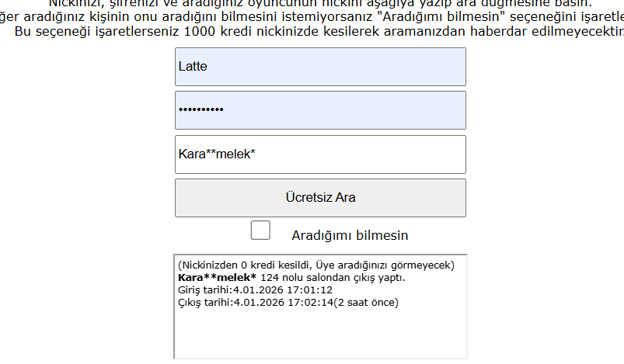Select the search field with "Kara**melek*"
The image size is (624, 364).
(320, 154)
